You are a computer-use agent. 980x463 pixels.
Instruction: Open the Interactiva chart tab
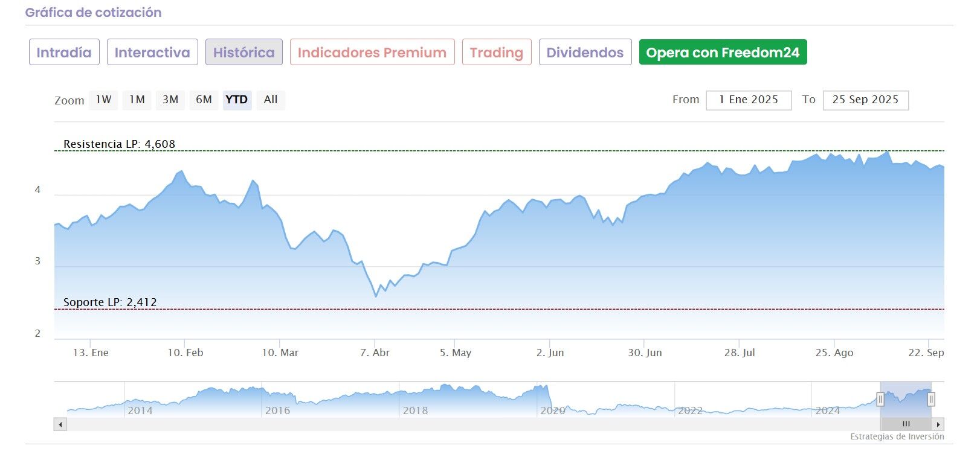coord(152,53)
